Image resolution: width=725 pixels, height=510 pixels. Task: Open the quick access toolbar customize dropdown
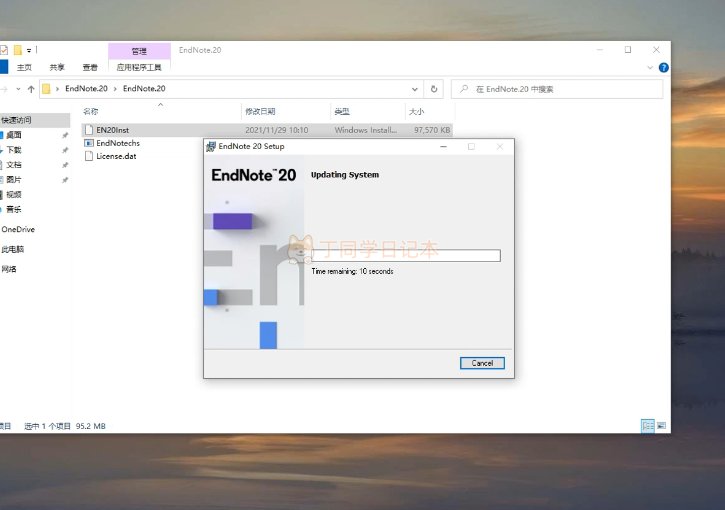[30, 49]
